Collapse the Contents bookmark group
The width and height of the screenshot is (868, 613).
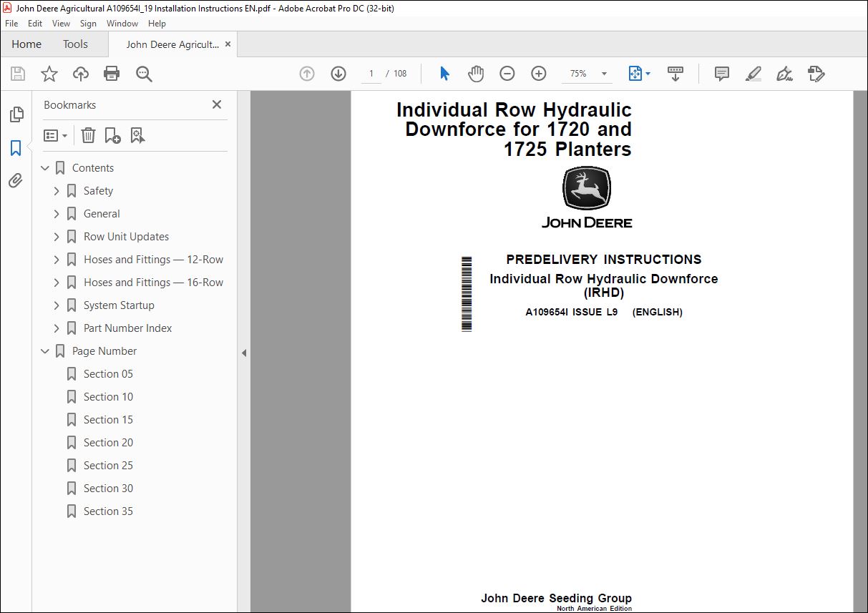(45, 168)
